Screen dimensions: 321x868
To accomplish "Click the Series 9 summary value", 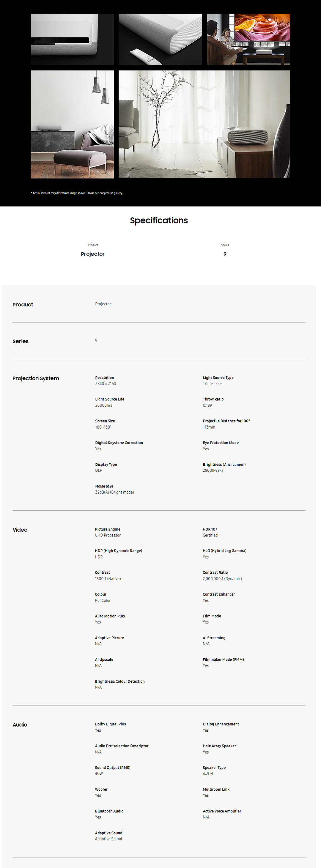I will (x=225, y=254).
